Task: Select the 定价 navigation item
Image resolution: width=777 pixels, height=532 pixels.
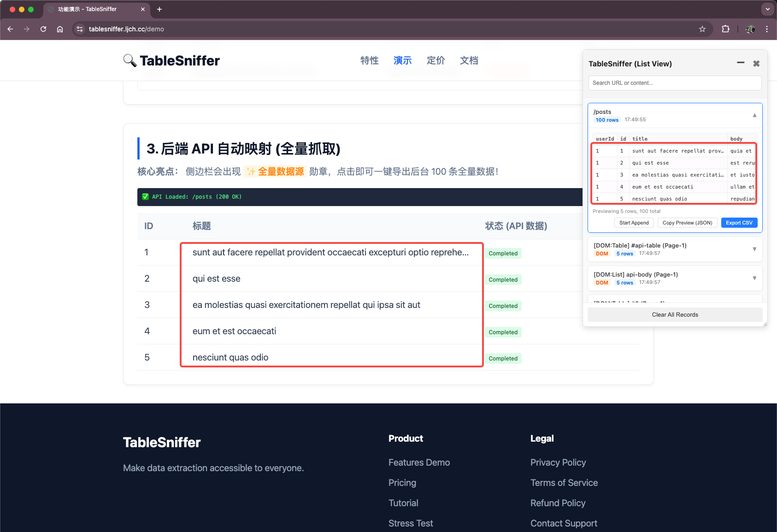Action: point(435,60)
